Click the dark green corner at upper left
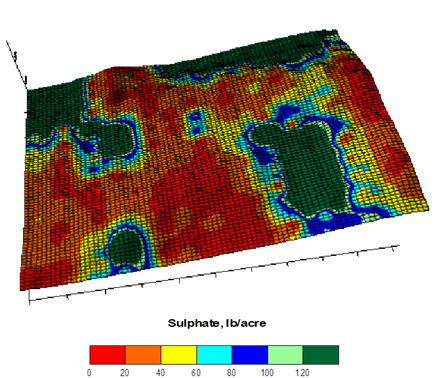435x378 pixels. point(53,108)
